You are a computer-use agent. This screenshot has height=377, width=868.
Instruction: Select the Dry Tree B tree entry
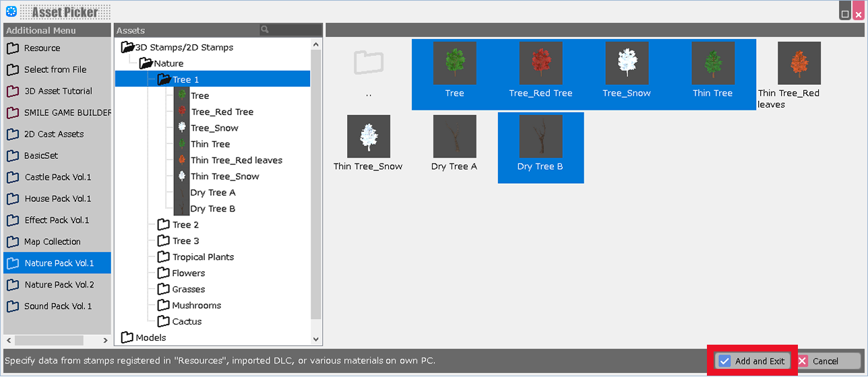point(212,209)
